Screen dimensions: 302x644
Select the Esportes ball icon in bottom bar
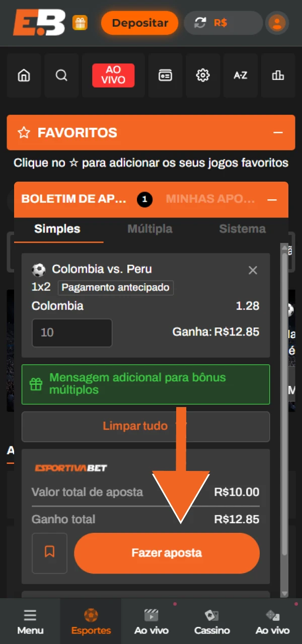91,615
